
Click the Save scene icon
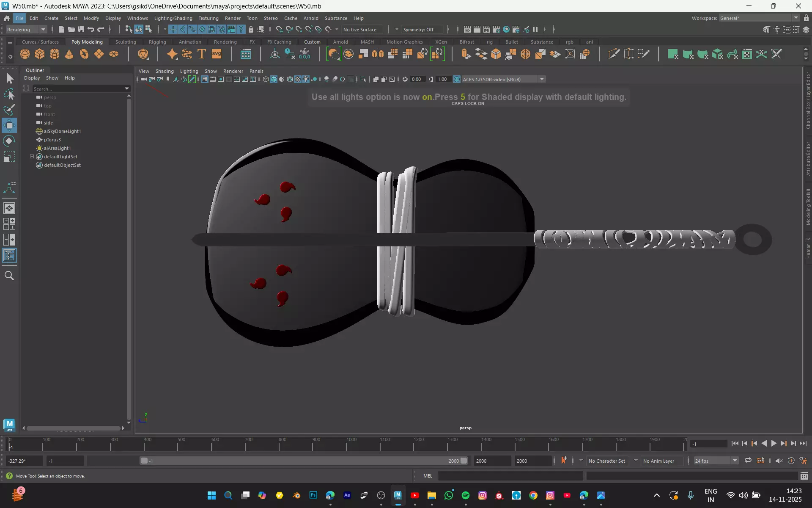(81, 29)
